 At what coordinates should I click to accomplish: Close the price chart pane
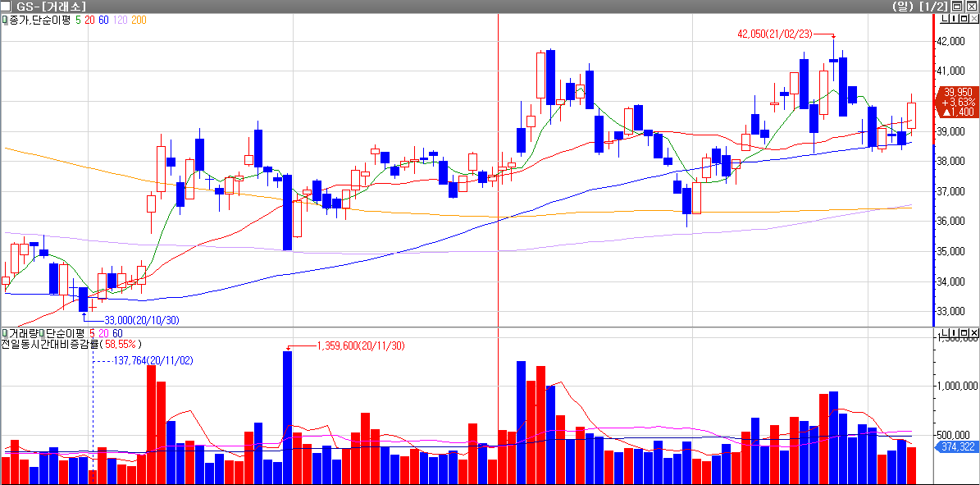pos(973,18)
